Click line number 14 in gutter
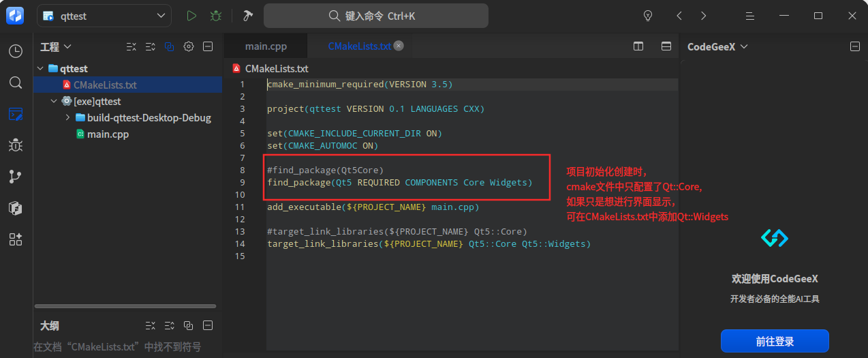Viewport: 868px width, 358px height. pos(239,243)
